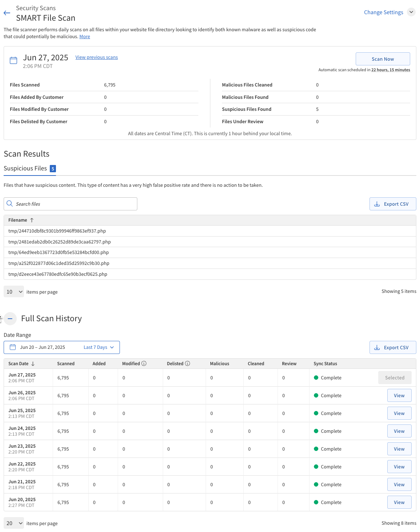
Task: Click the Filename sort arrow icon
Action: (x=32, y=220)
